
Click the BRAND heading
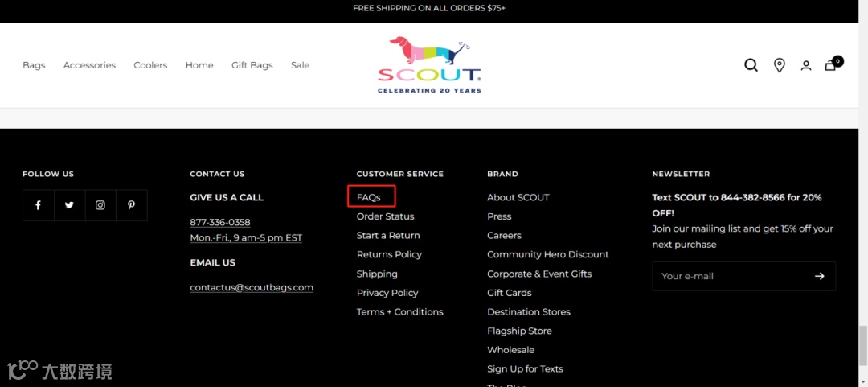[502, 174]
